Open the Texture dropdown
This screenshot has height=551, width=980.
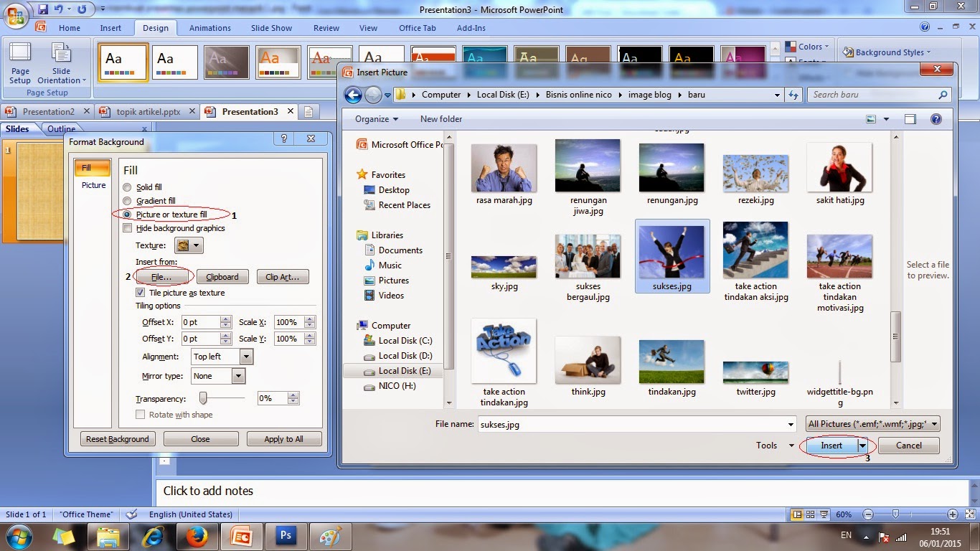pyautogui.click(x=189, y=245)
